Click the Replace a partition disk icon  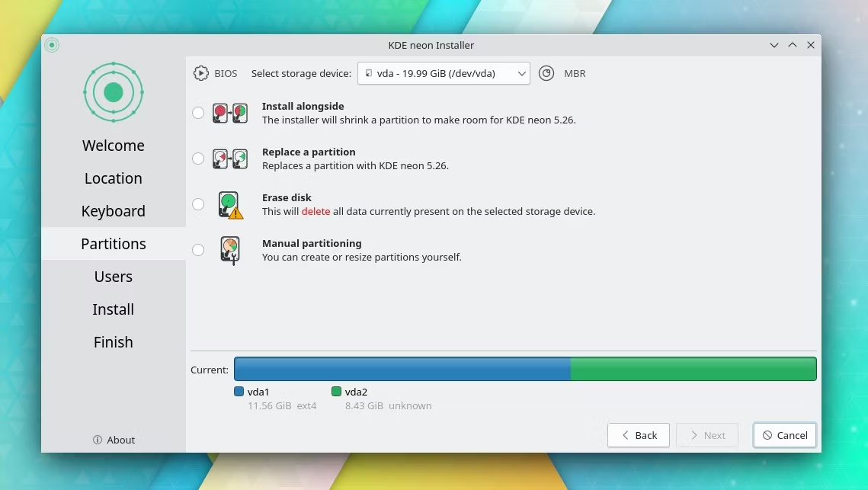pos(229,159)
